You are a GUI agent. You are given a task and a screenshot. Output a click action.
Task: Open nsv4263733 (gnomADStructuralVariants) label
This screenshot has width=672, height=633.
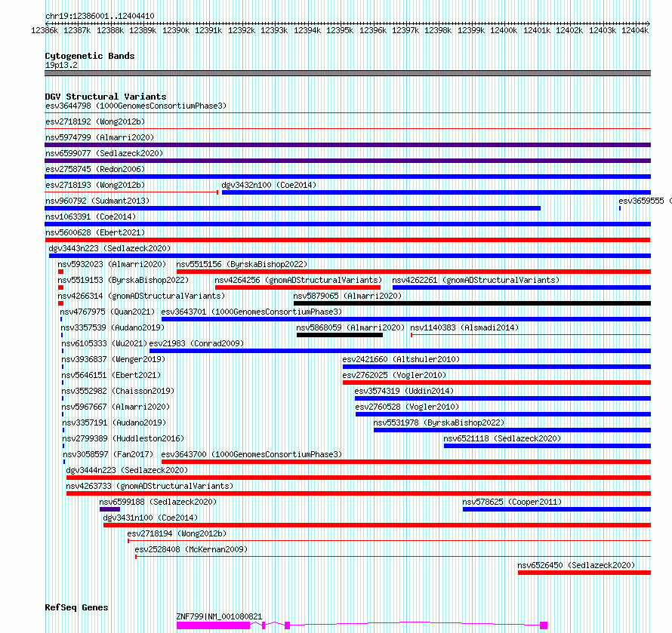[150, 486]
